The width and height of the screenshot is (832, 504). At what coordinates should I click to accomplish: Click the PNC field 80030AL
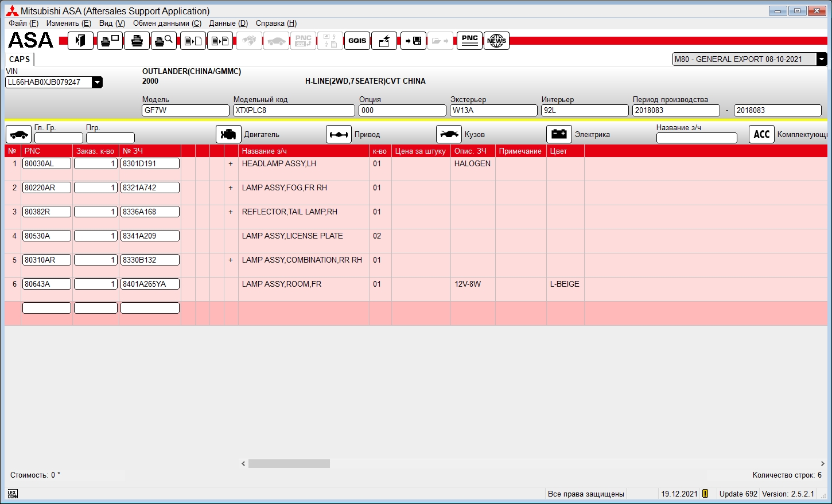(46, 163)
